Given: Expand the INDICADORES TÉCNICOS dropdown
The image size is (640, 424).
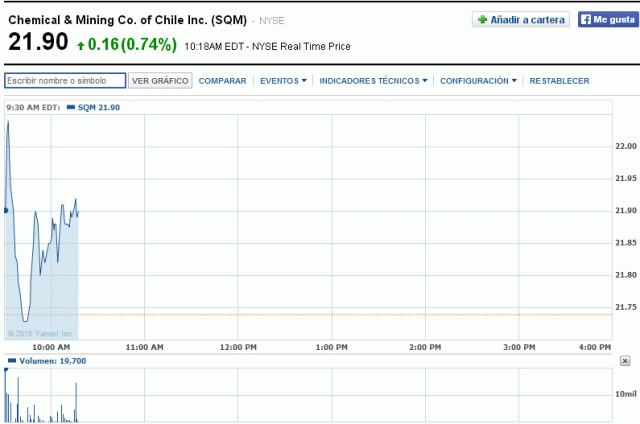Looking at the screenshot, I should [x=373, y=81].
